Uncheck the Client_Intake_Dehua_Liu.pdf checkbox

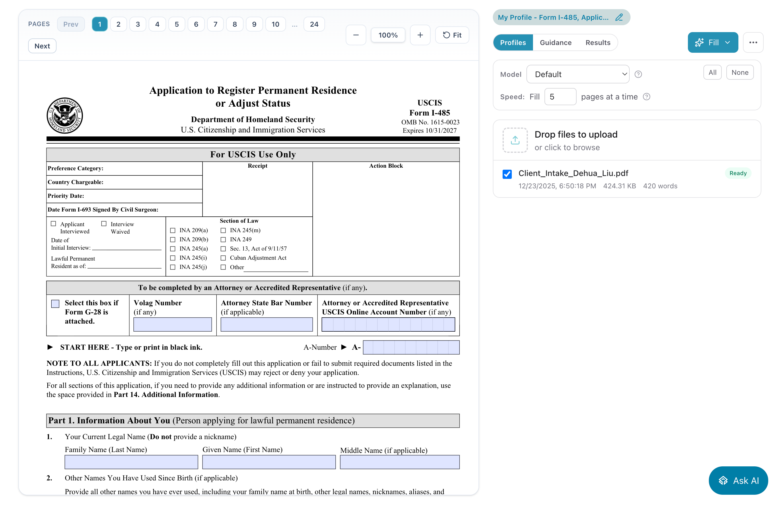[507, 174]
